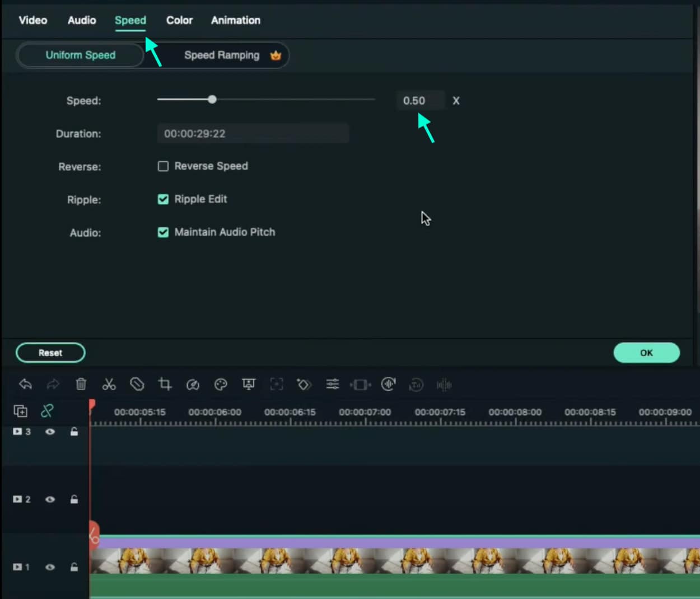
Task: Click the Undo arrow icon
Action: tap(25, 384)
